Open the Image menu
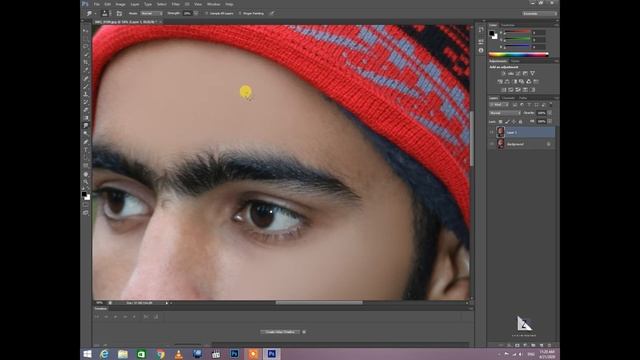Screen dimensions: 640x360 (x=120, y=4)
